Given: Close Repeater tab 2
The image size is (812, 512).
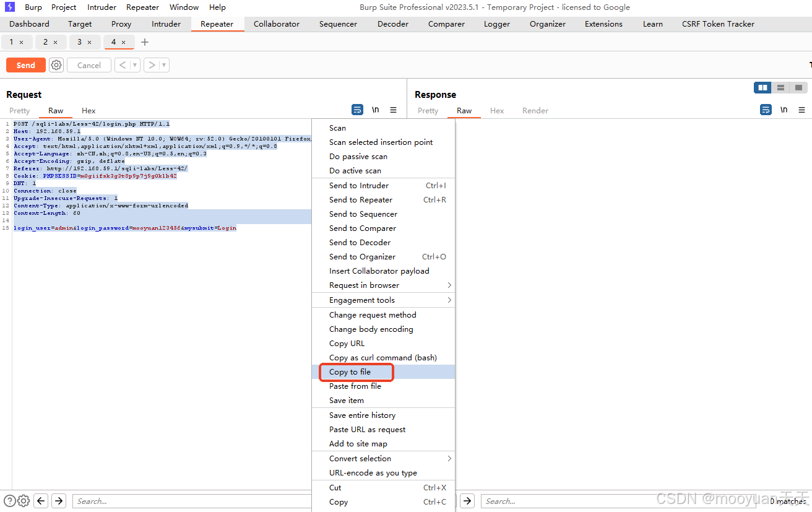Looking at the screenshot, I should [x=55, y=42].
